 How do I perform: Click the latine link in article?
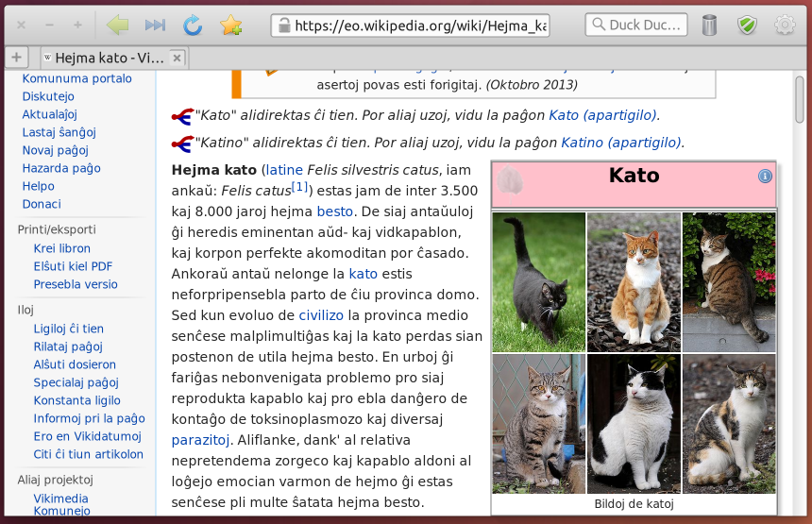284,170
